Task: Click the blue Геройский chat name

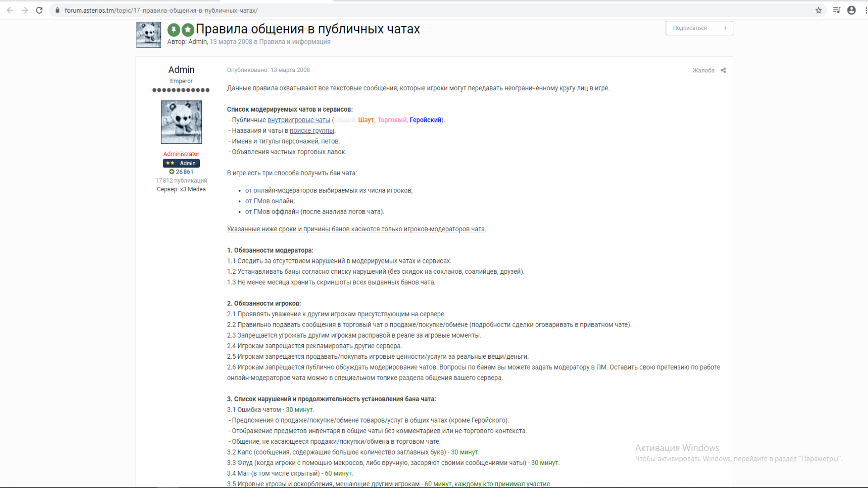Action: click(x=425, y=120)
